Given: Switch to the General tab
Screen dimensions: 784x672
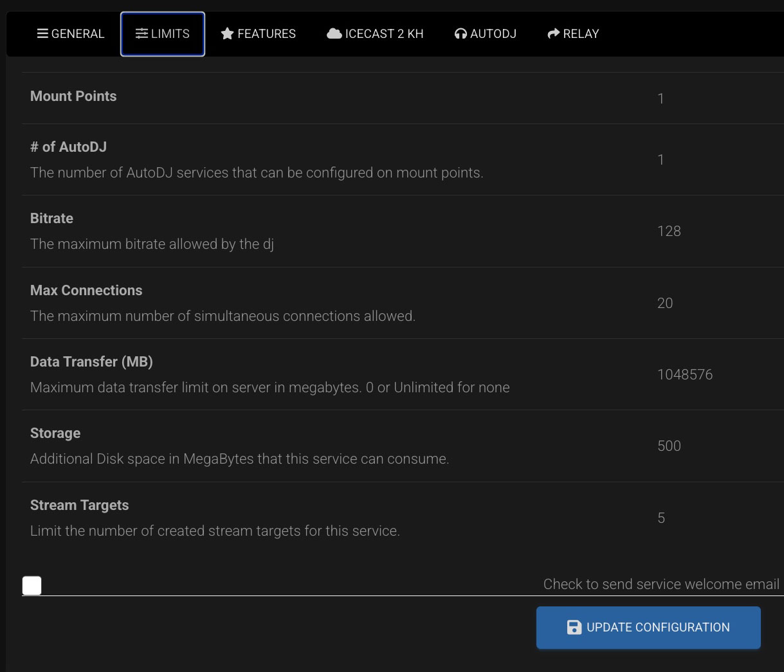Looking at the screenshot, I should [x=71, y=33].
